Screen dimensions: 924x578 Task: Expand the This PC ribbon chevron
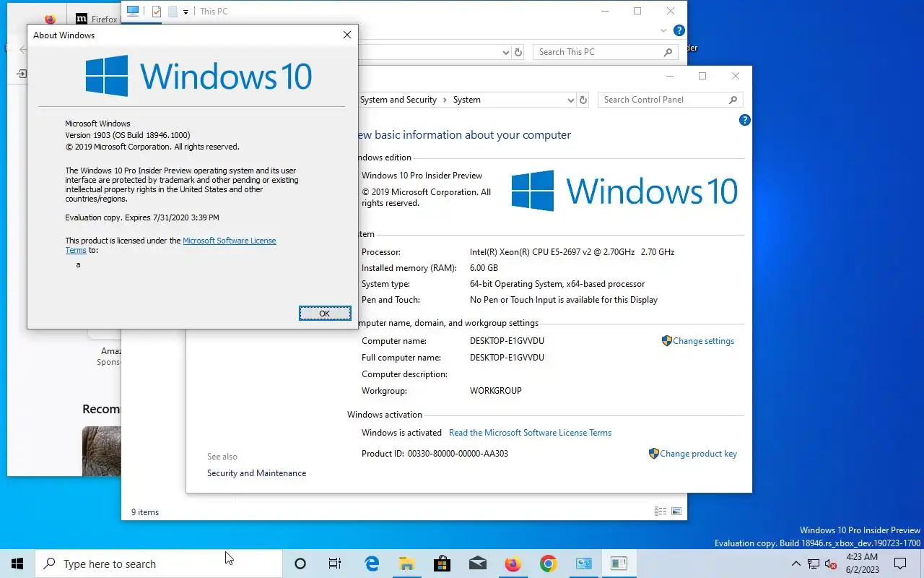[x=663, y=31]
